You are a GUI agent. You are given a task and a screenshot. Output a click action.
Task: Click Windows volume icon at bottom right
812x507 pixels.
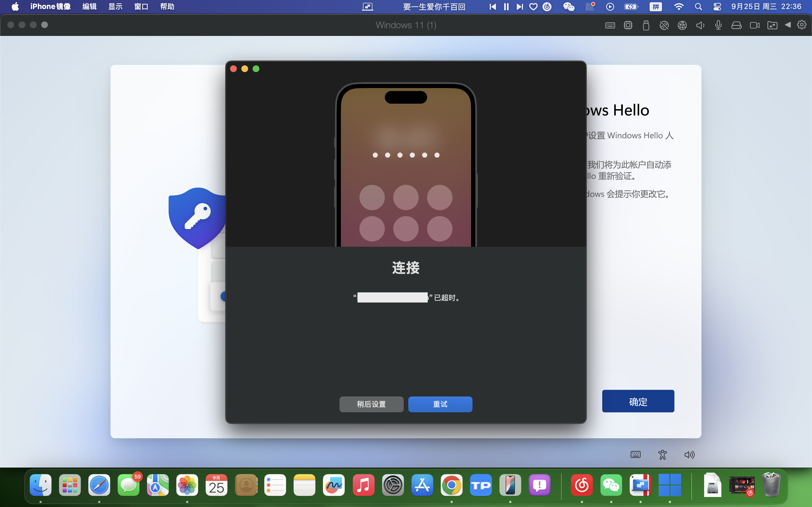pyautogui.click(x=689, y=455)
